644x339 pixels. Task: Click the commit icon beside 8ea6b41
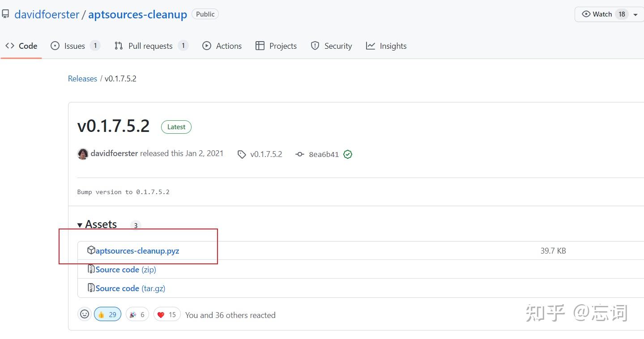coord(300,154)
